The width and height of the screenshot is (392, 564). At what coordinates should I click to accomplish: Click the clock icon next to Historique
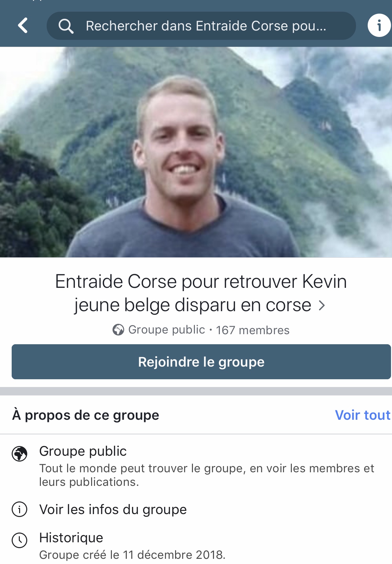tap(19, 540)
